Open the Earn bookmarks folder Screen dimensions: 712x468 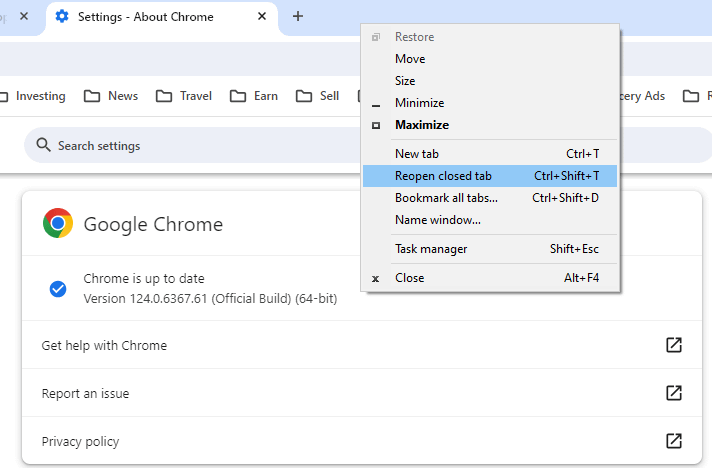point(254,96)
